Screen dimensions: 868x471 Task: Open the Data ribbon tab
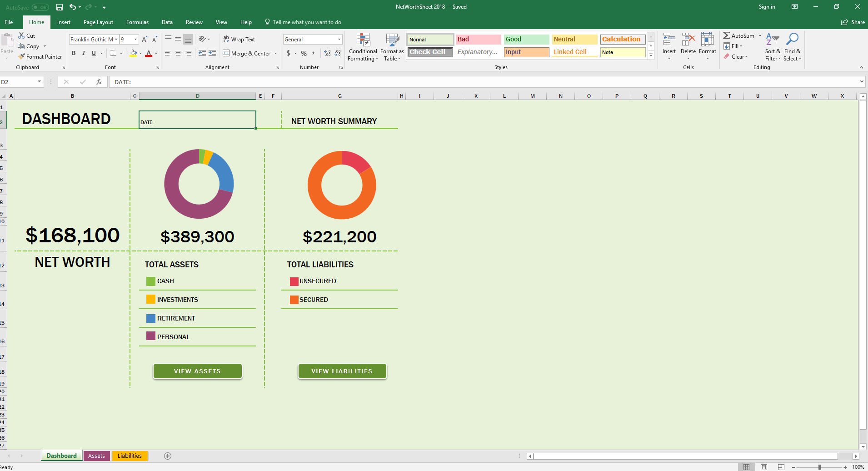167,22
